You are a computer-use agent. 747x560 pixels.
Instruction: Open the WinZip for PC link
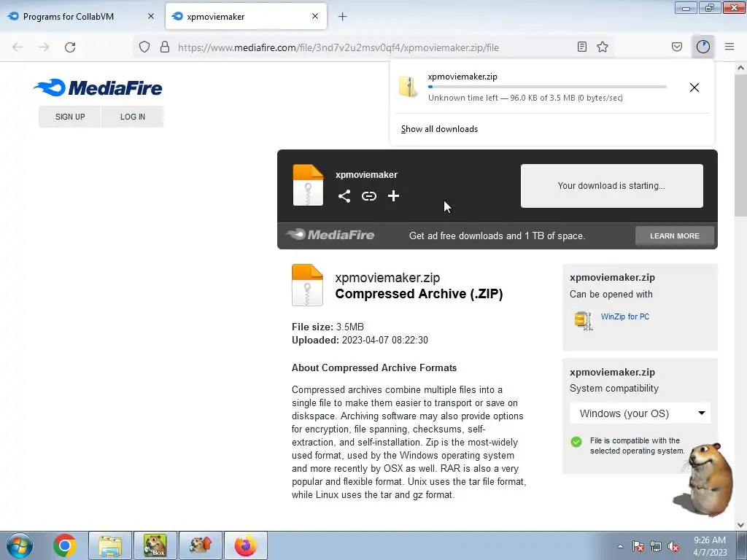(x=625, y=316)
